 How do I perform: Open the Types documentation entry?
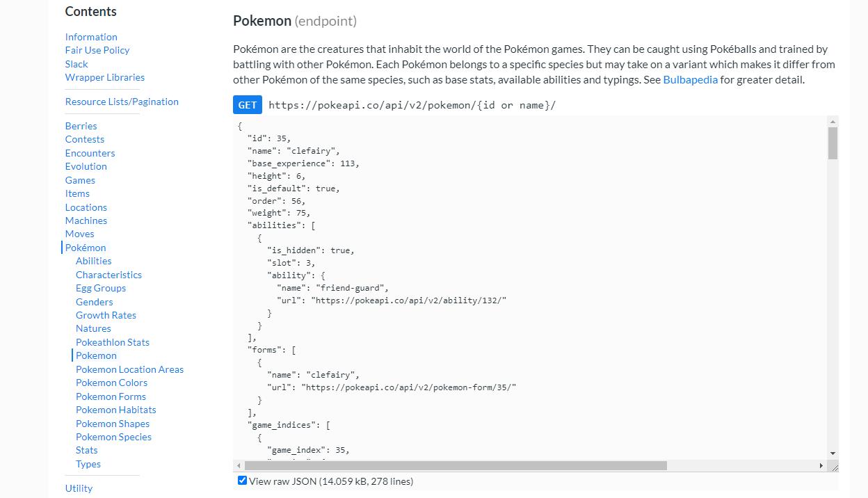88,463
